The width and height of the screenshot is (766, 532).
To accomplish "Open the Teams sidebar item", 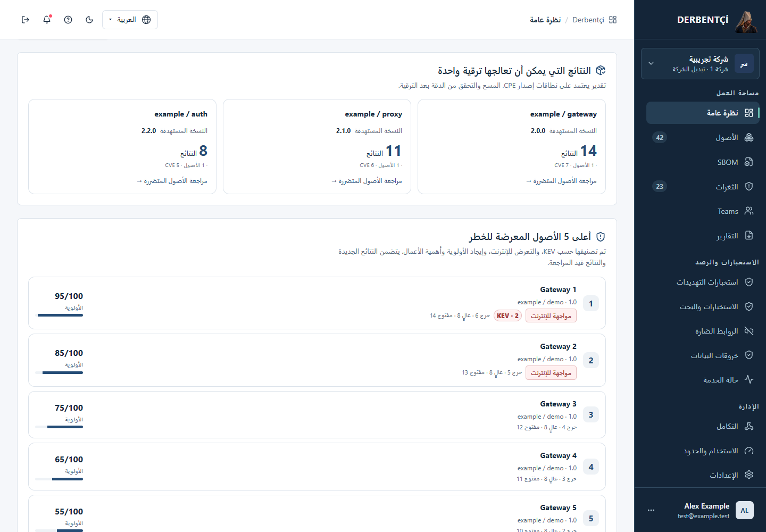I will click(x=703, y=211).
